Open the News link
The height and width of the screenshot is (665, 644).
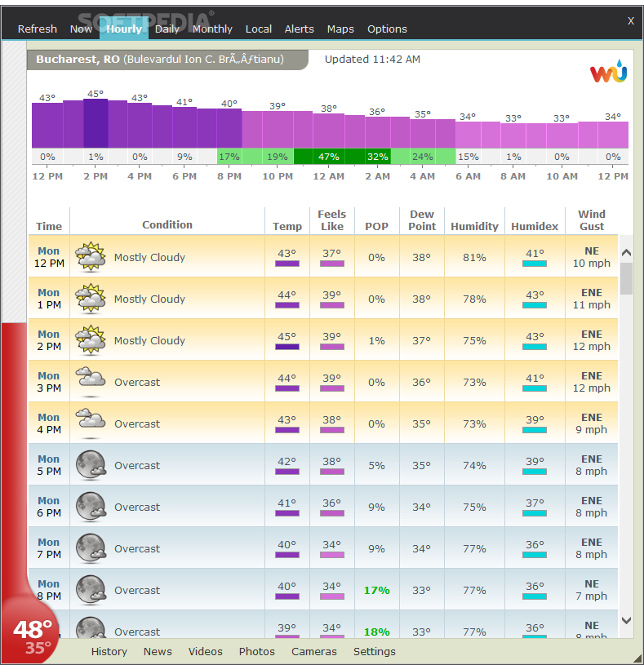(x=158, y=651)
